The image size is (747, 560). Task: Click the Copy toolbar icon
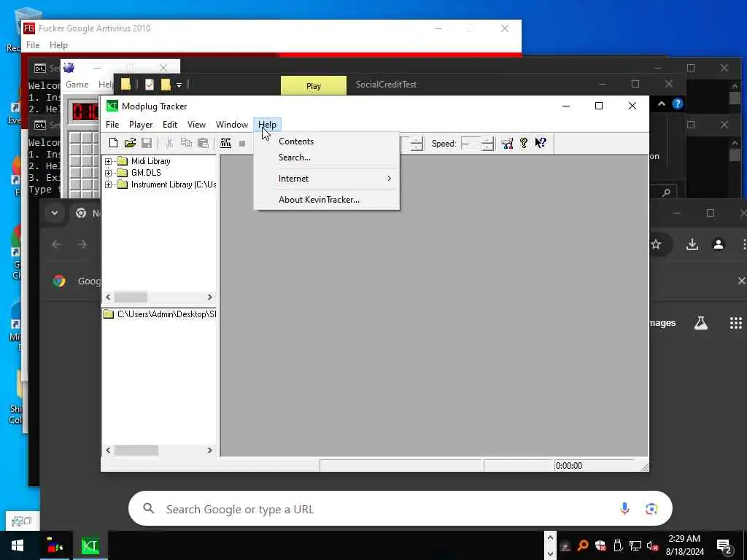click(x=186, y=143)
